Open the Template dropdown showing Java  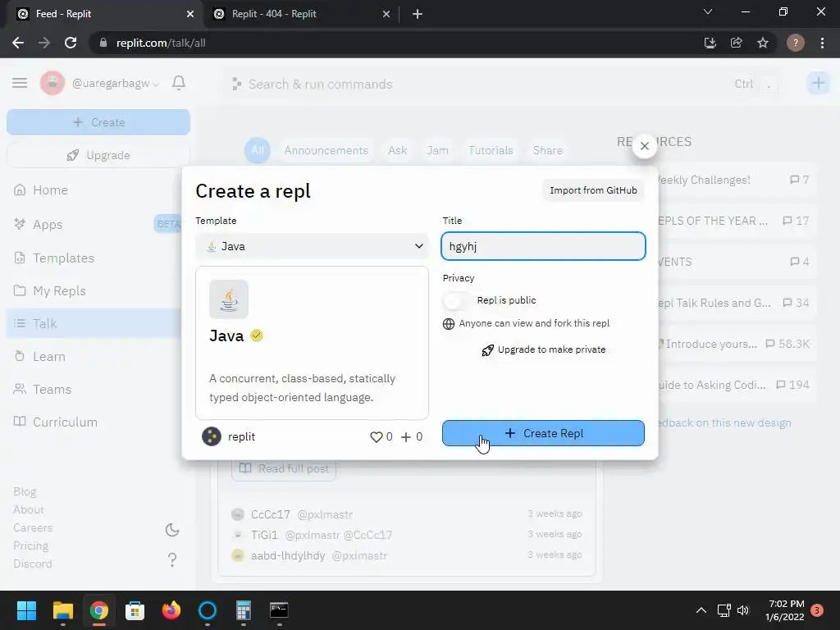coord(312,246)
